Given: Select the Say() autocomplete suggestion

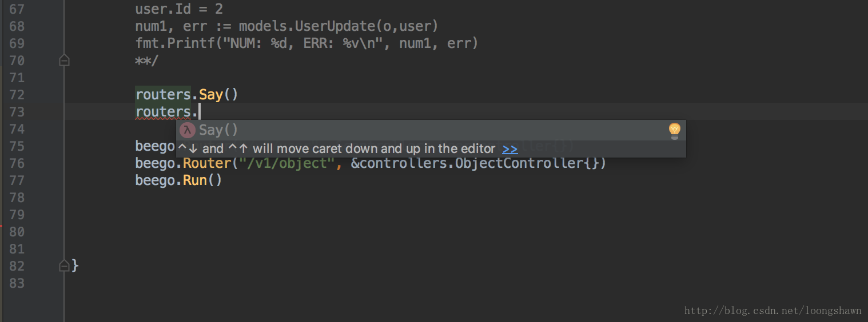Looking at the screenshot, I should 218,130.
